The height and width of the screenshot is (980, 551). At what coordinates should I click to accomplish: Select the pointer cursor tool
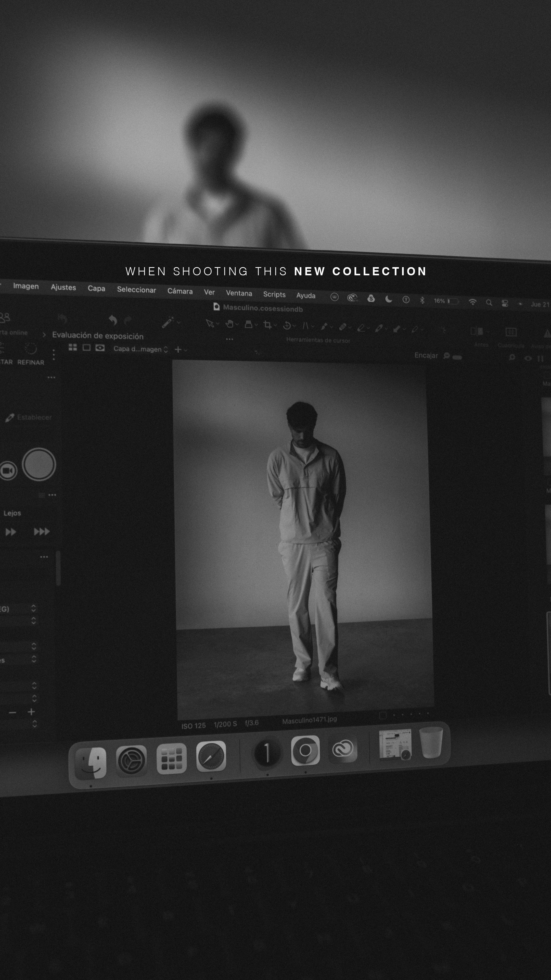tap(210, 323)
